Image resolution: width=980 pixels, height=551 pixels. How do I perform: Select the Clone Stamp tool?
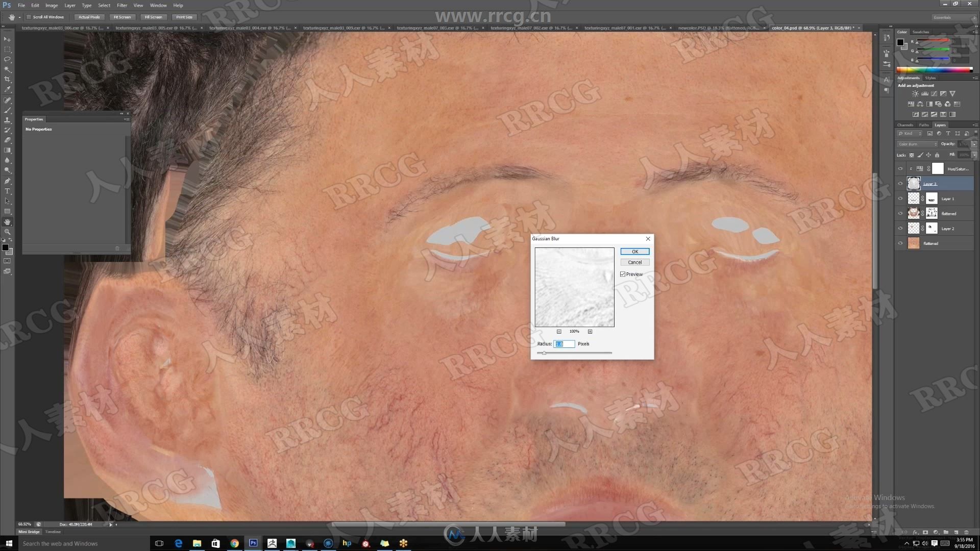7,120
